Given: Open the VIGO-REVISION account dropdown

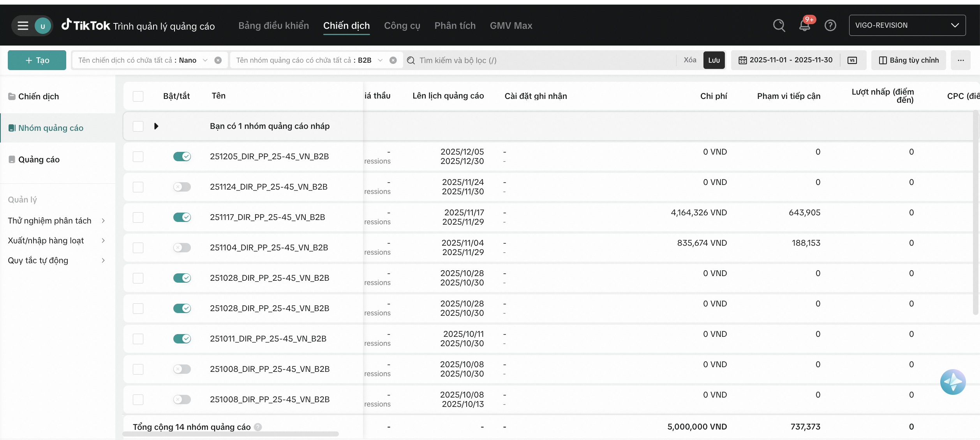Looking at the screenshot, I should click(x=907, y=26).
